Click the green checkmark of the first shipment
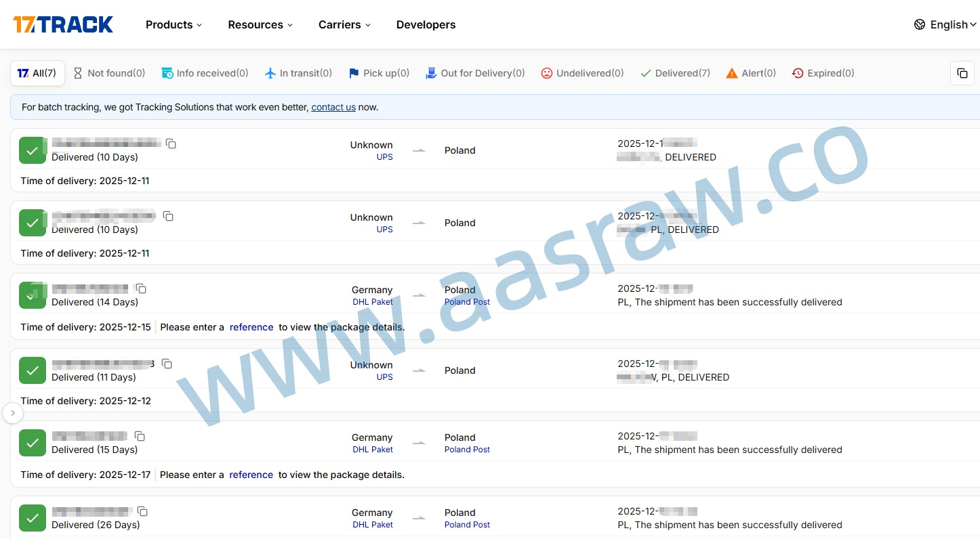 33,150
